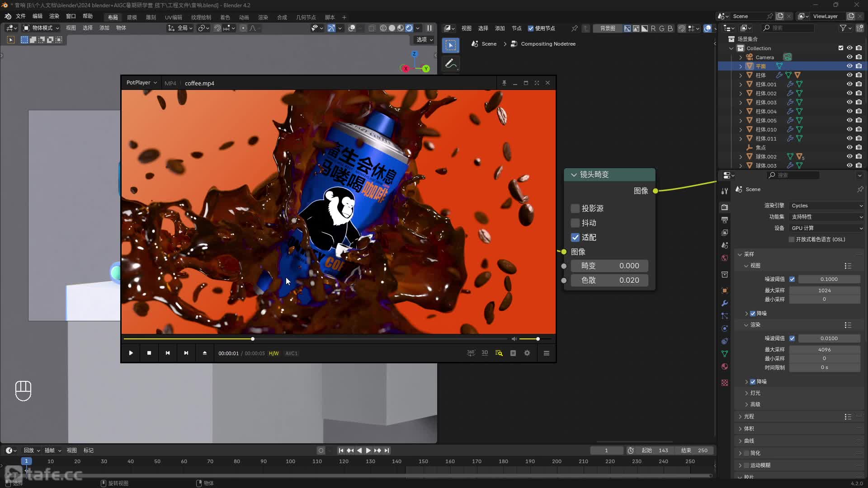
Task: Toggle snapping in node editor header
Action: [x=682, y=28]
